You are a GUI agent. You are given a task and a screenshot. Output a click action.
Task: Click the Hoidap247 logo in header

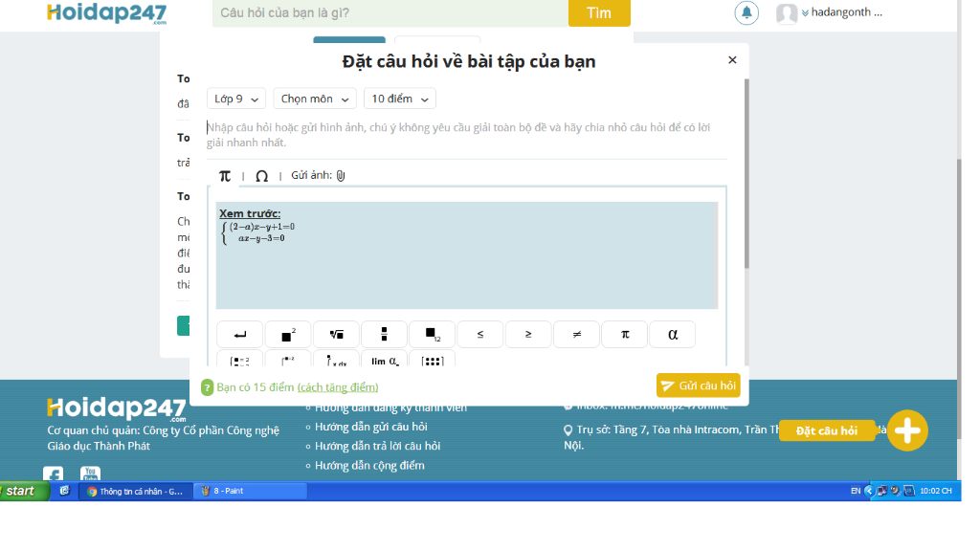coord(107,13)
